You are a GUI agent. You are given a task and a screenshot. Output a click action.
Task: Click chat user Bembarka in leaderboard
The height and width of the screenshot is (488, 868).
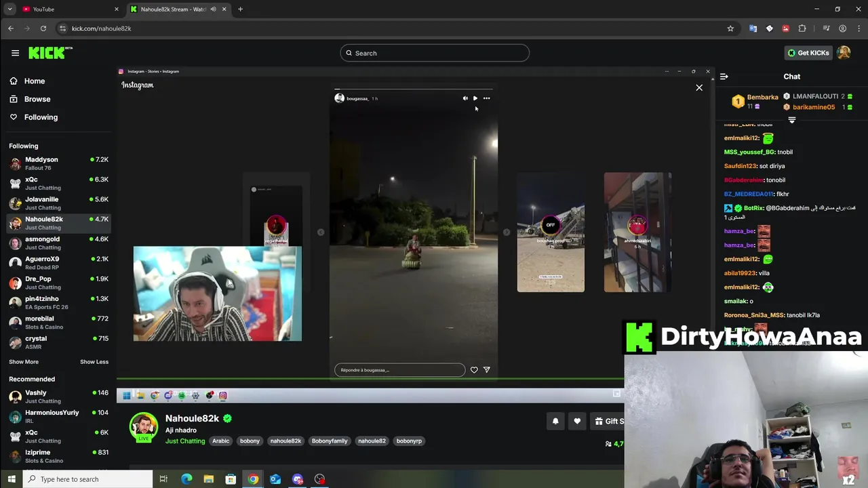[762, 97]
